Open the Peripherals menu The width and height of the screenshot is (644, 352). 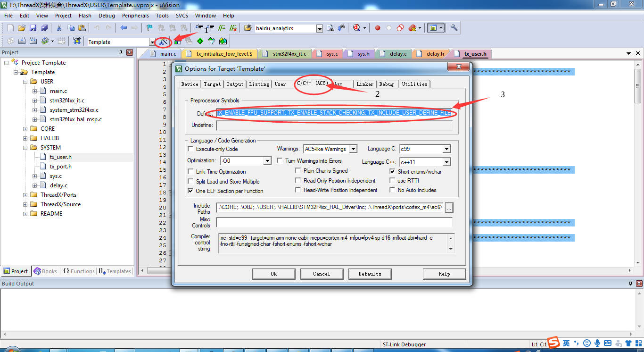(135, 16)
